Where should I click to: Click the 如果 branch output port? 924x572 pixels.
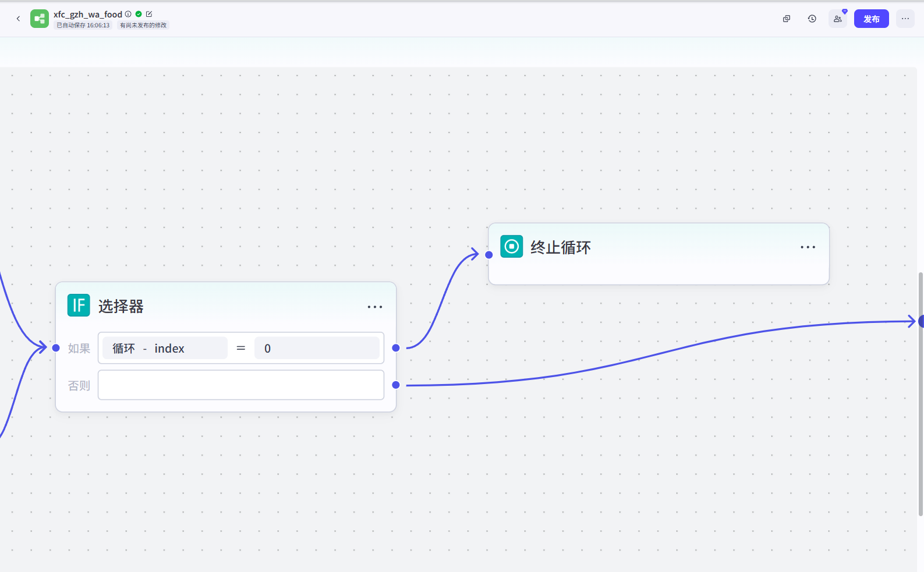pyautogui.click(x=396, y=348)
